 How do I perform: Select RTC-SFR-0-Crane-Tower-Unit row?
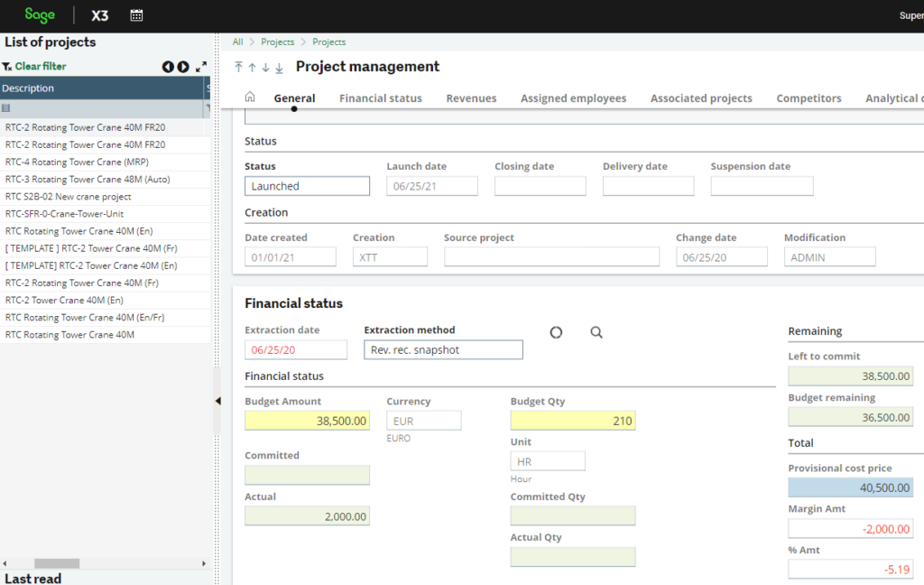[105, 213]
